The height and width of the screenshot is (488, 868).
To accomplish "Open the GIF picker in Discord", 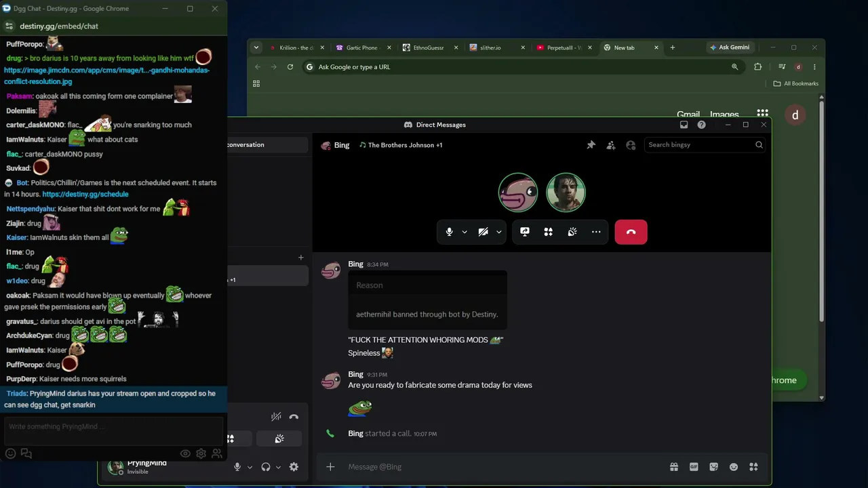I will coord(694,467).
